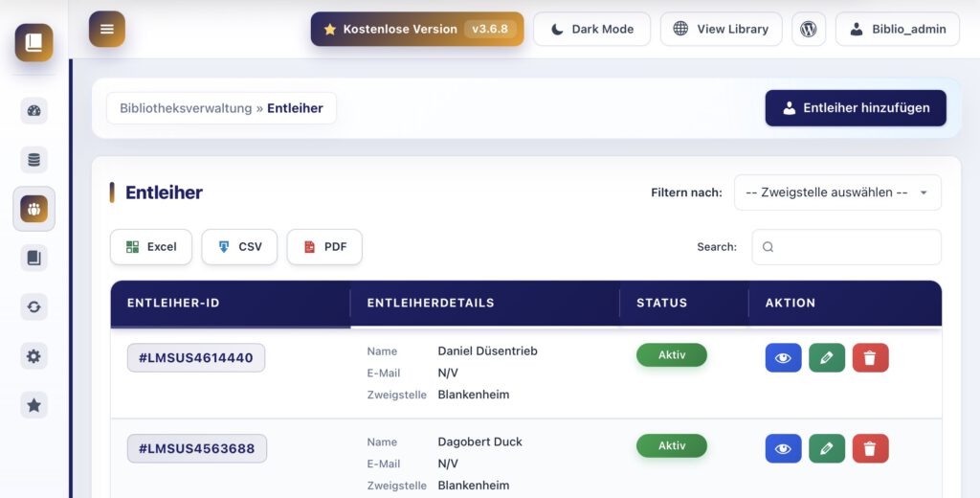Click the Search input field
The height and width of the screenshot is (498, 980).
point(846,247)
